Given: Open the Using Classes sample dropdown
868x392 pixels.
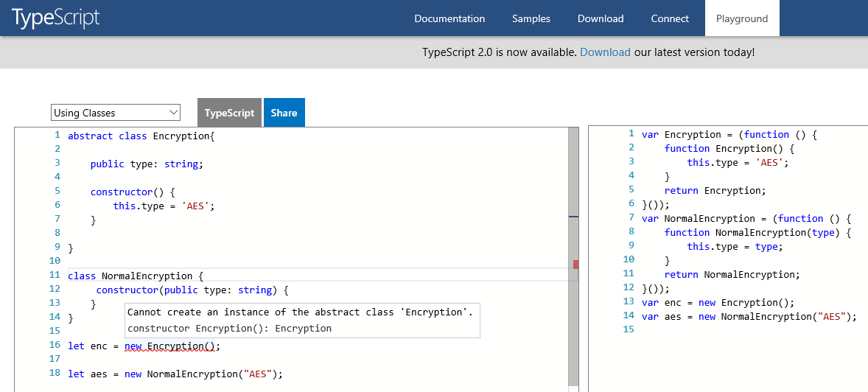Looking at the screenshot, I should click(x=116, y=113).
